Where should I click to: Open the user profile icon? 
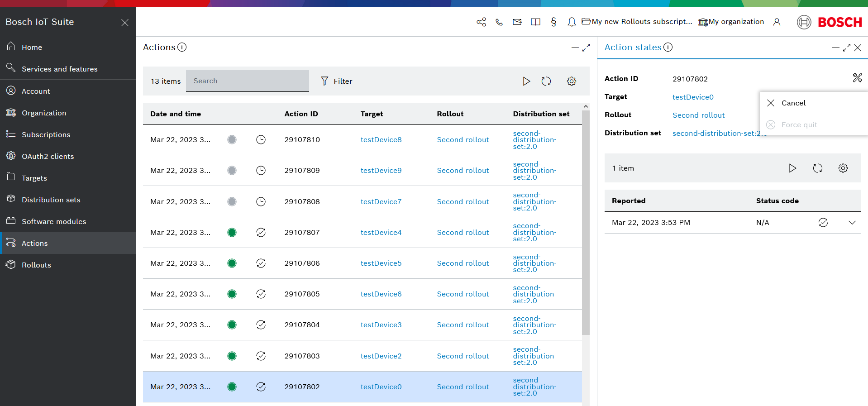(777, 22)
